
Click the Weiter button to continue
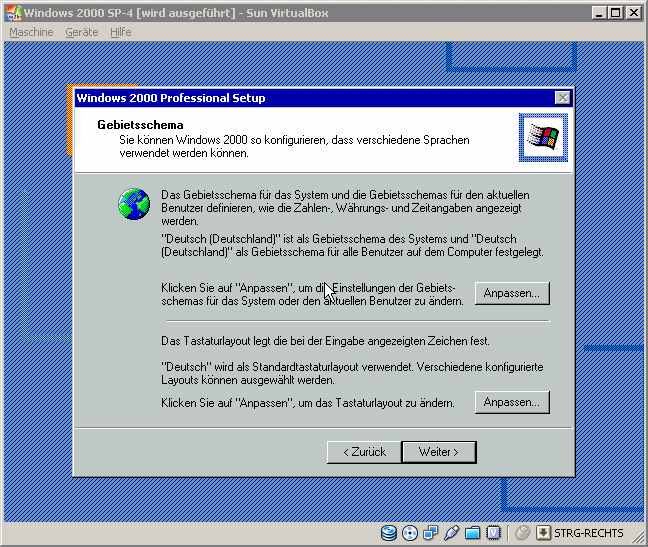click(438, 452)
